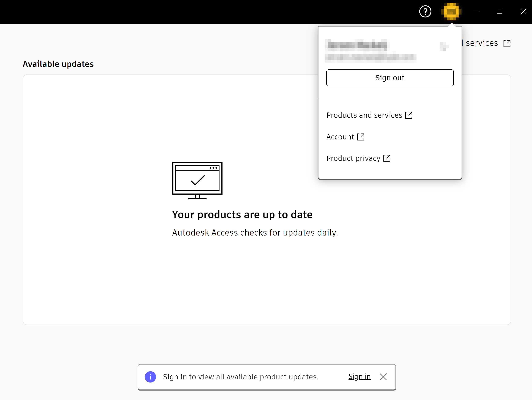Minimize the Autodesk Access window
Image resolution: width=532 pixels, height=400 pixels.
[x=475, y=11]
